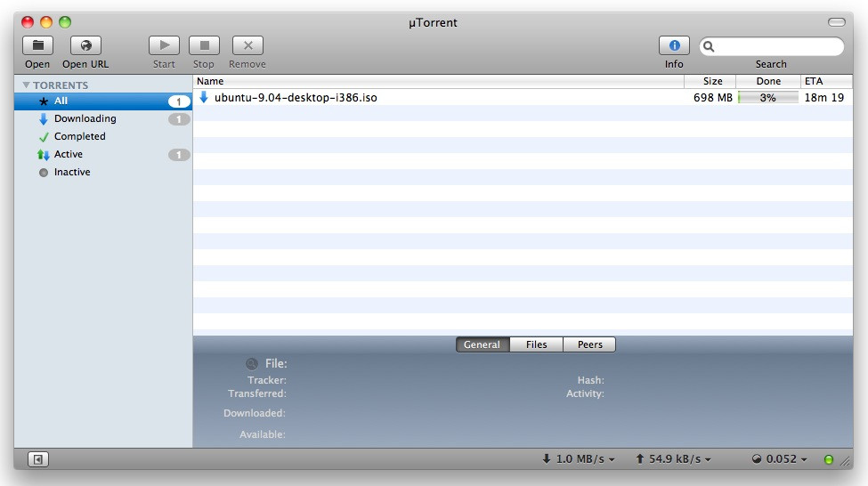Toggle the sidebar with bottom-left button

point(38,459)
